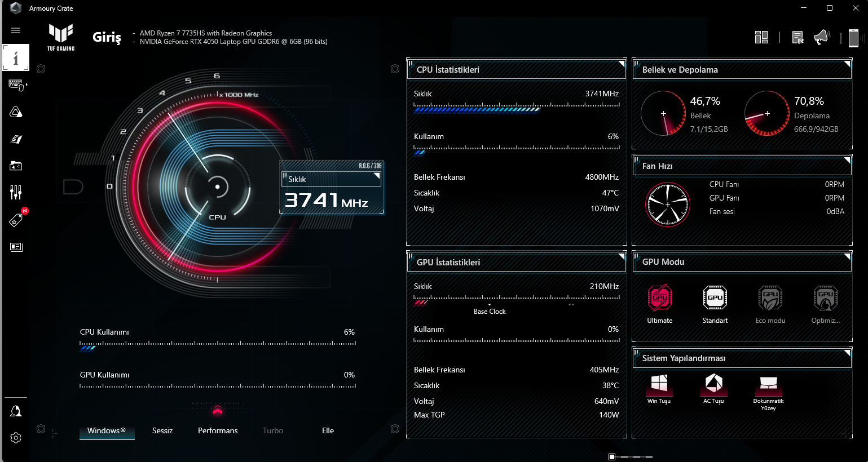Open the document R icon in header
Viewport: 868px width, 462px height.
797,38
